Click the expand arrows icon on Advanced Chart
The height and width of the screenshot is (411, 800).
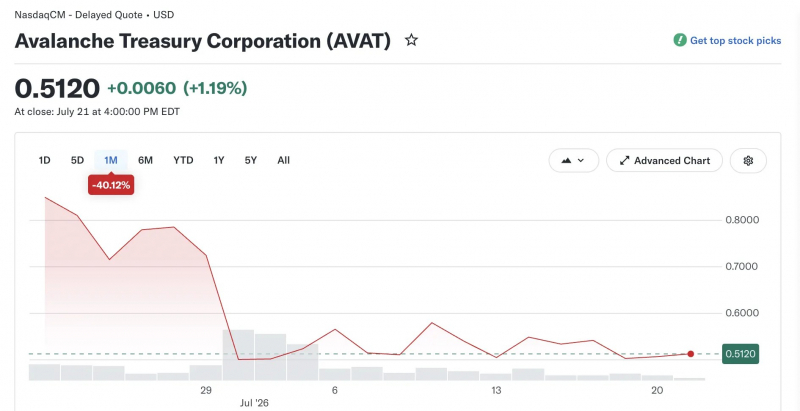pyautogui.click(x=624, y=161)
